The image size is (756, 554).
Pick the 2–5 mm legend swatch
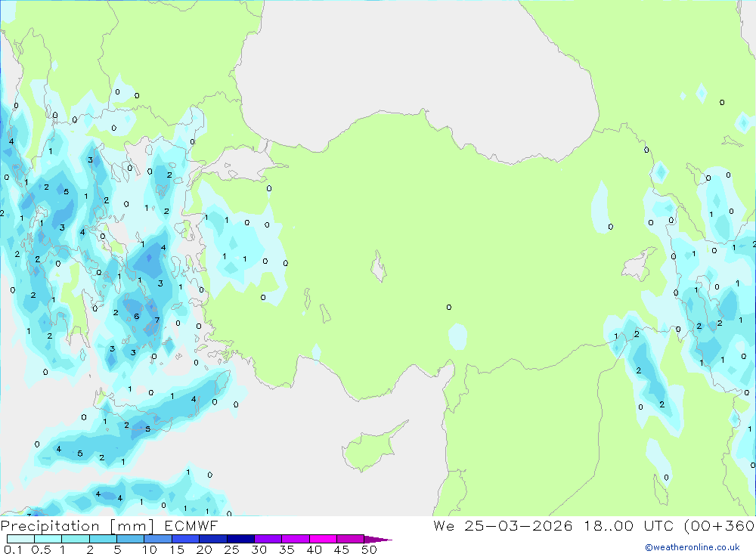pyautogui.click(x=103, y=539)
